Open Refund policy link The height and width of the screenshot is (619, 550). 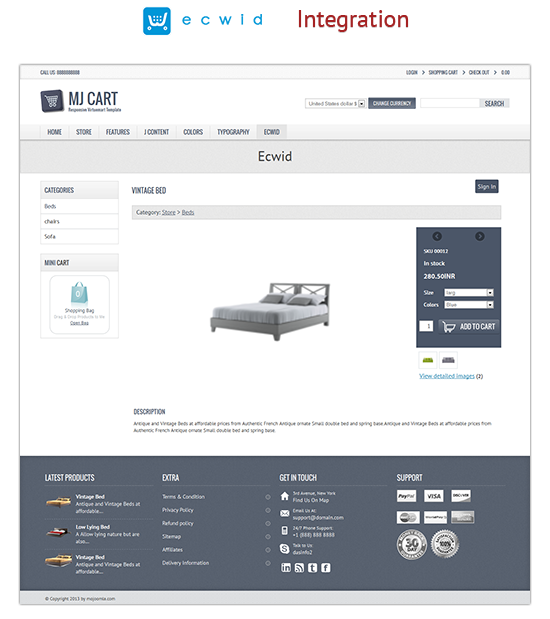coord(178,523)
